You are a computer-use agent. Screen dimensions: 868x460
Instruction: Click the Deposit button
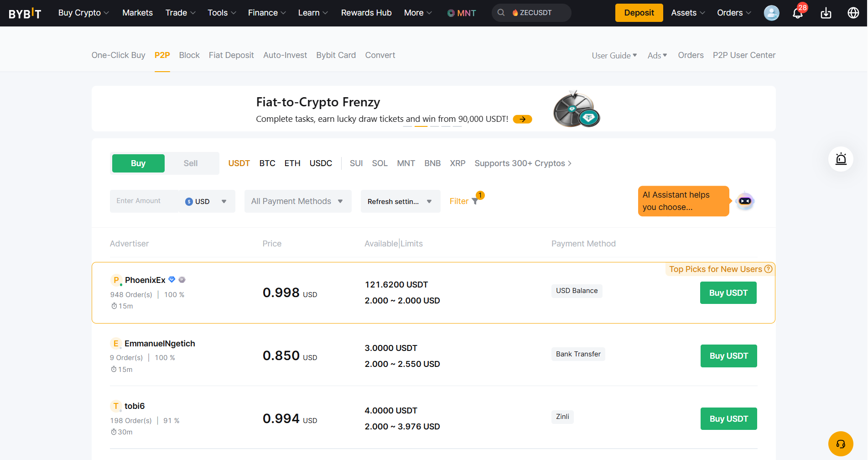(639, 13)
